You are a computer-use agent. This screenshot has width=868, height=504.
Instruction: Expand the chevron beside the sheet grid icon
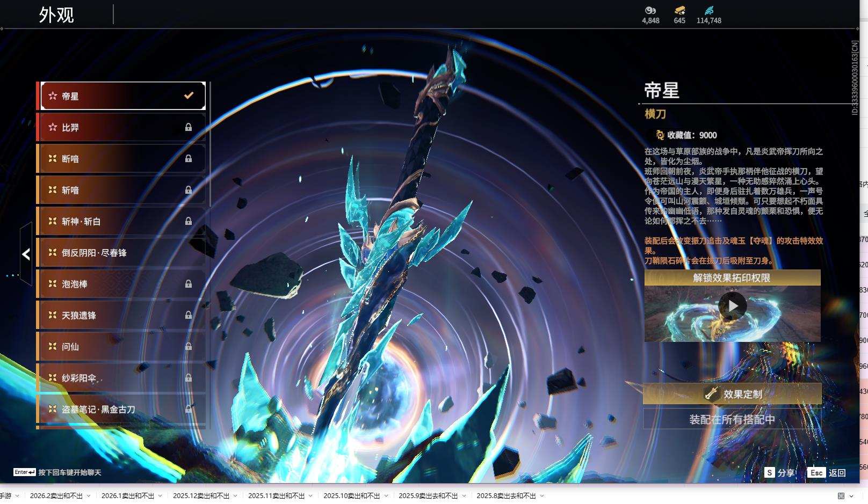[x=851, y=496]
